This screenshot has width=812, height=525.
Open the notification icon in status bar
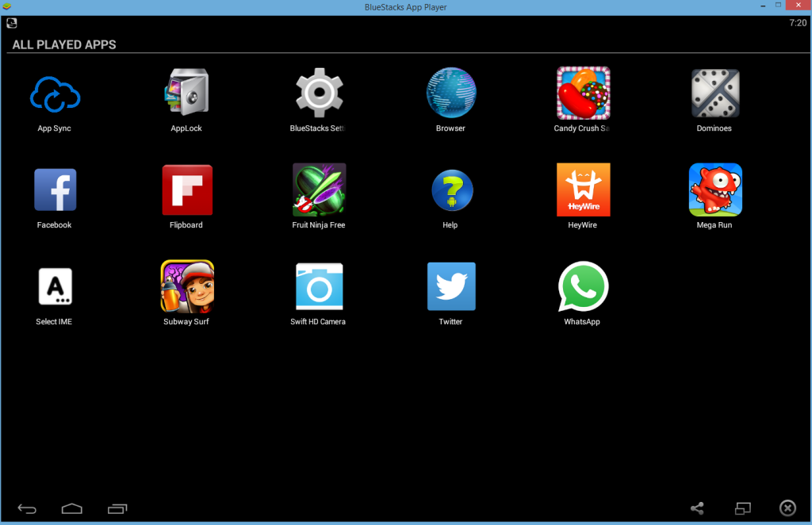(11, 23)
